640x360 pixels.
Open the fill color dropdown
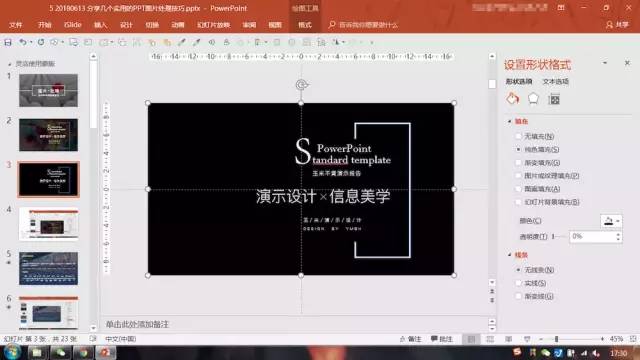[x=611, y=221]
